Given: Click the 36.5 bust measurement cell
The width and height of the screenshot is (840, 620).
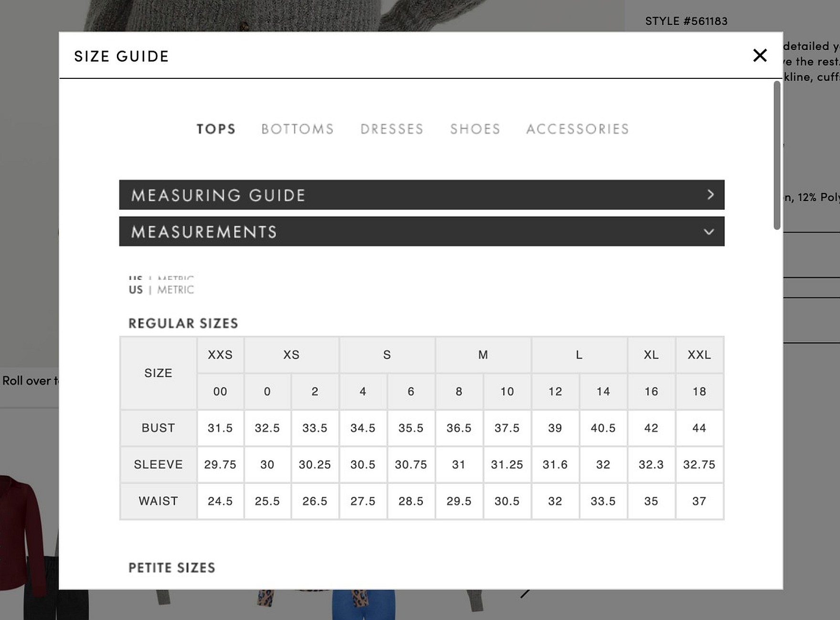Looking at the screenshot, I should click(x=459, y=428).
